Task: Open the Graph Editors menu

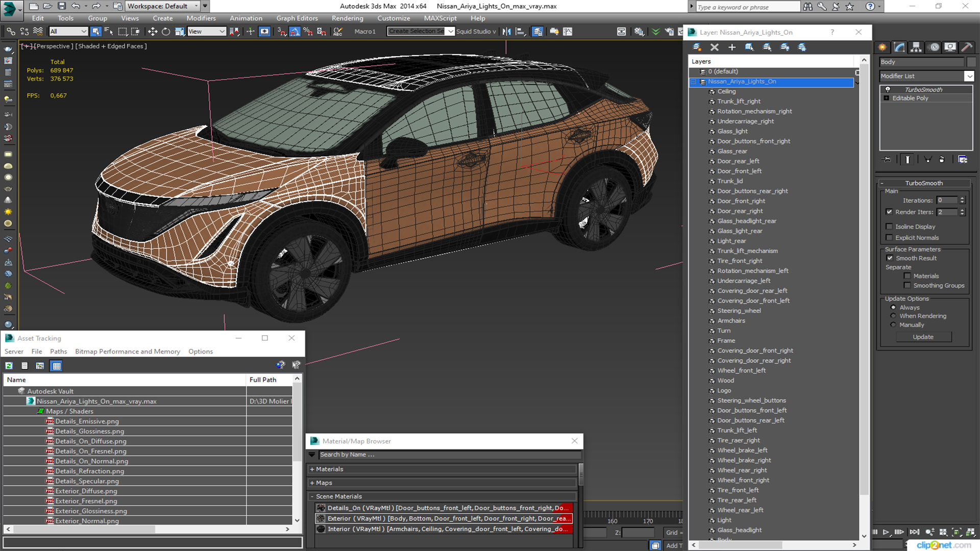Action: point(297,18)
